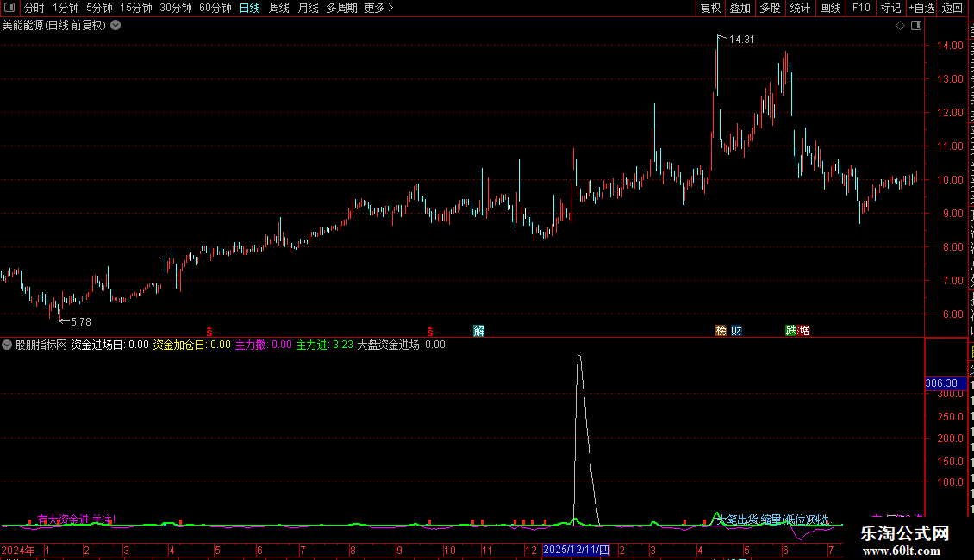Select the 5分钟 period

pos(99,8)
